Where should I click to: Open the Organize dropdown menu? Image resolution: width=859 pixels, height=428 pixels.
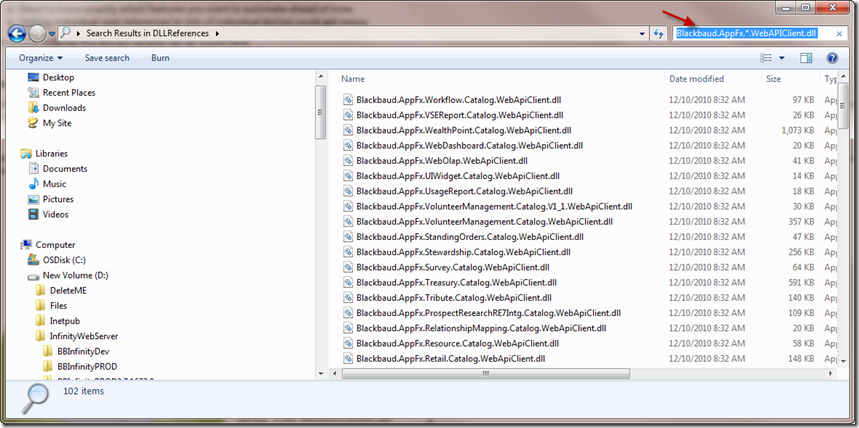click(x=40, y=58)
